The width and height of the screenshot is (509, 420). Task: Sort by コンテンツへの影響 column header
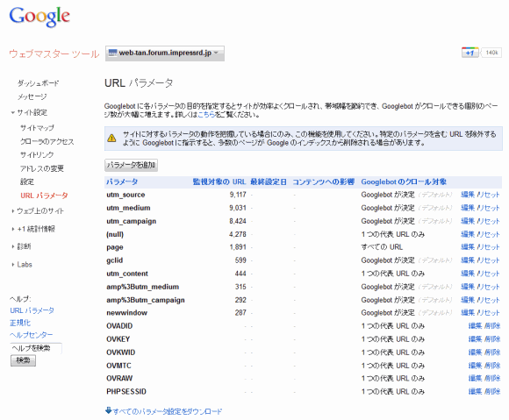pos(323,182)
